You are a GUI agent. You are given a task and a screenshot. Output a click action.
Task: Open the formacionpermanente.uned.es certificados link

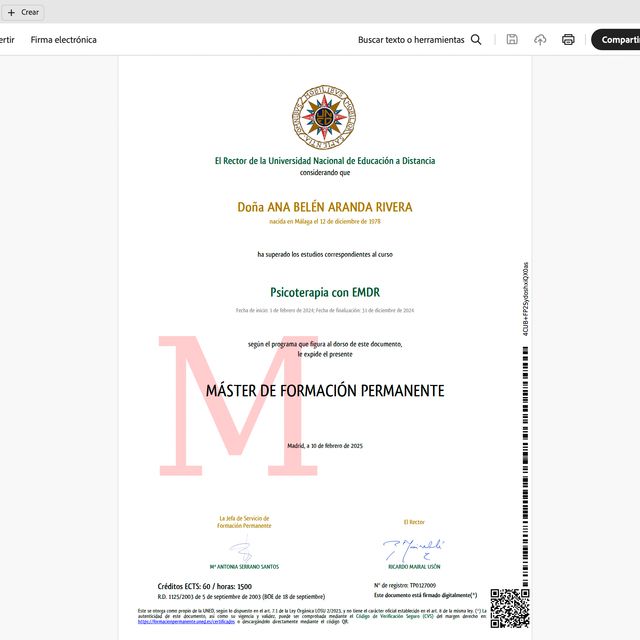(x=186, y=622)
